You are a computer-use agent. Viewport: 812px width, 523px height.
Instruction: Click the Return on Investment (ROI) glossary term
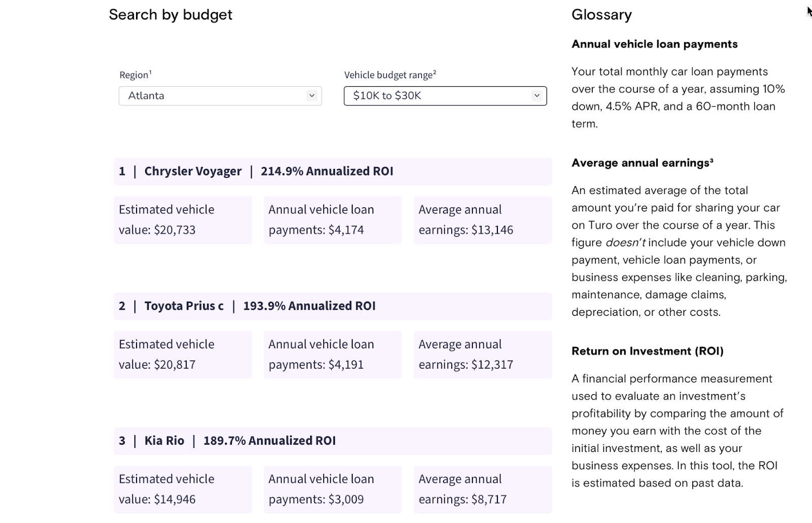[647, 351]
